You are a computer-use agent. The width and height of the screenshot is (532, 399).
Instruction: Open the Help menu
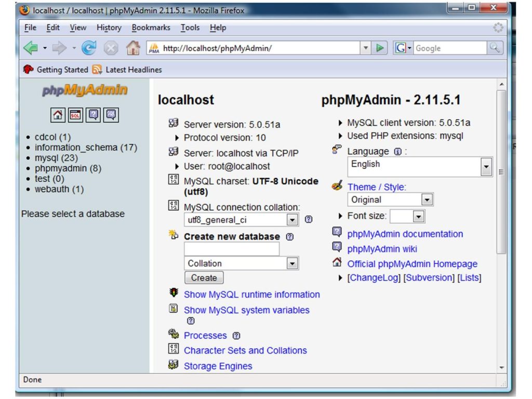[218, 28]
